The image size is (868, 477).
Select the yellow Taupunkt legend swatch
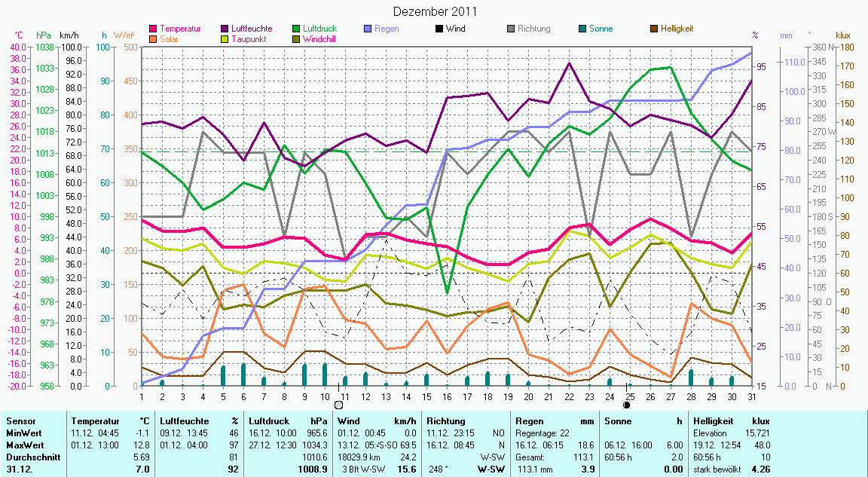225,39
